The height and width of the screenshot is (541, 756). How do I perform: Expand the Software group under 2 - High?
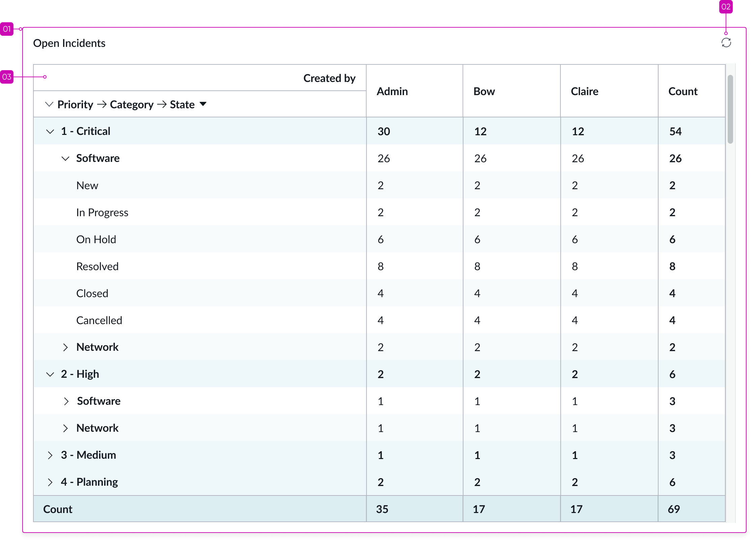65,401
